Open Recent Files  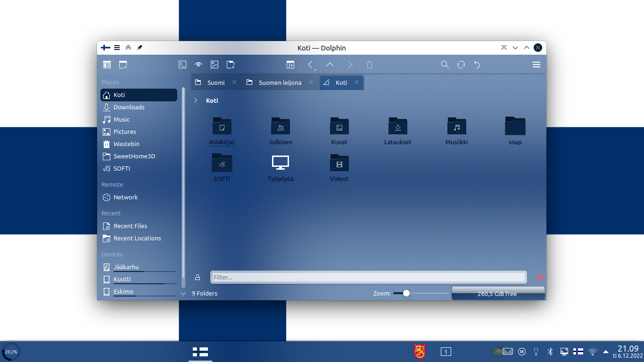pos(139,226)
